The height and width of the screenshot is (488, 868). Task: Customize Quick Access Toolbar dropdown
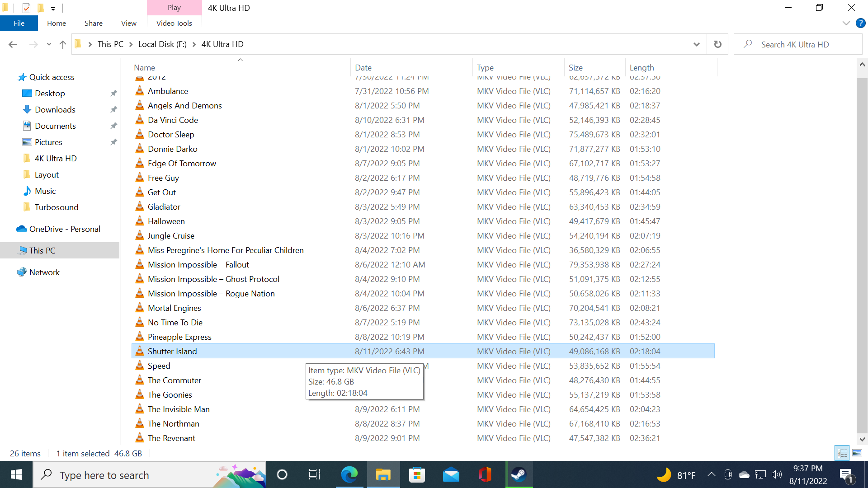pyautogui.click(x=53, y=9)
